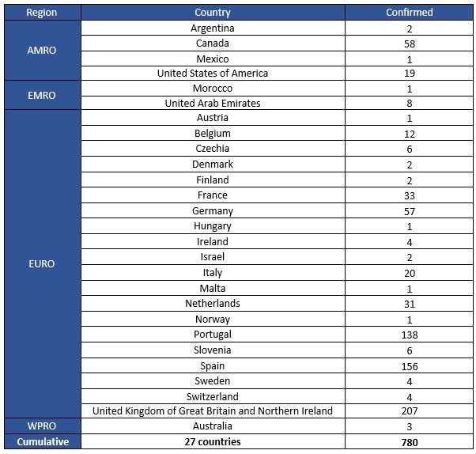The image size is (476, 454).
Task: Select the EMRO region cell
Action: point(41,96)
